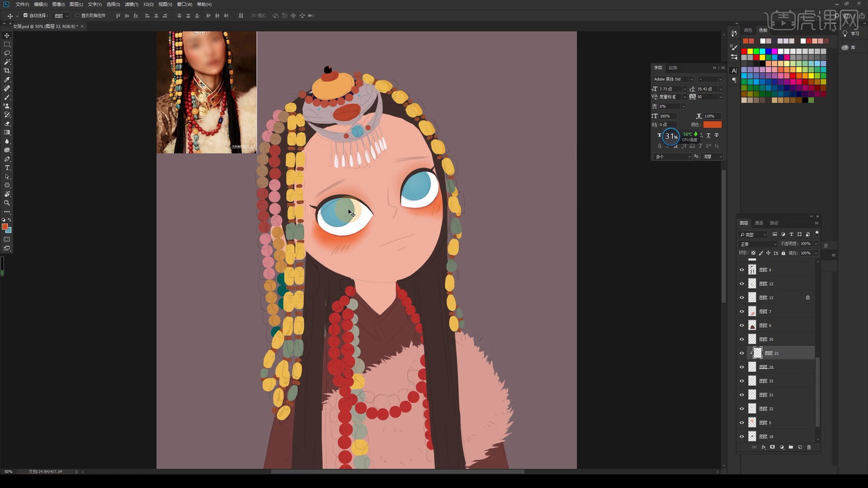This screenshot has width=868, height=488.
Task: Pick the pure red swatch in 色板 panel
Action: [x=744, y=52]
